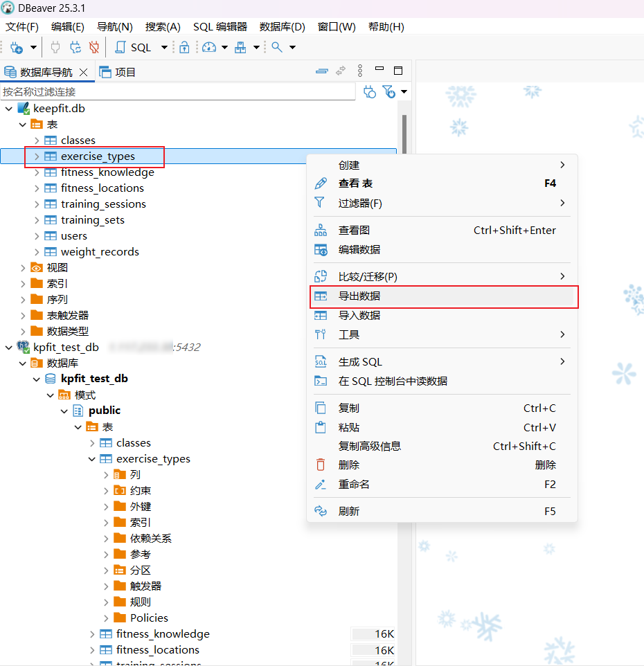This screenshot has width=644, height=666.
Task: Click 导出数据 in the context menu
Action: [x=442, y=296]
